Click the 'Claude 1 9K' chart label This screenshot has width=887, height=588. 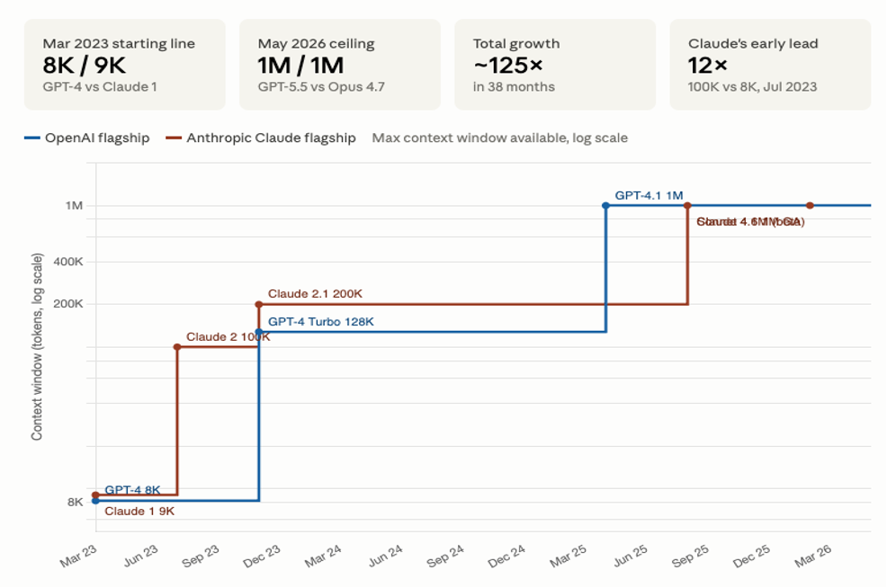139,511
